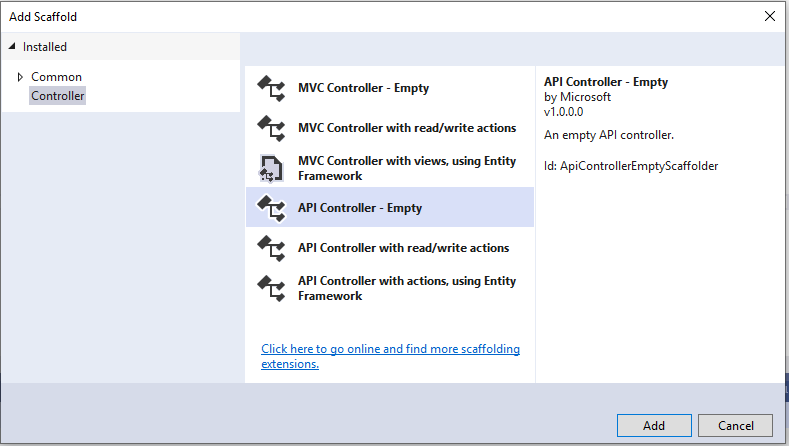Choose MVC Controller with read/write actions text
The width and height of the screenshot is (789, 446).
coord(407,128)
